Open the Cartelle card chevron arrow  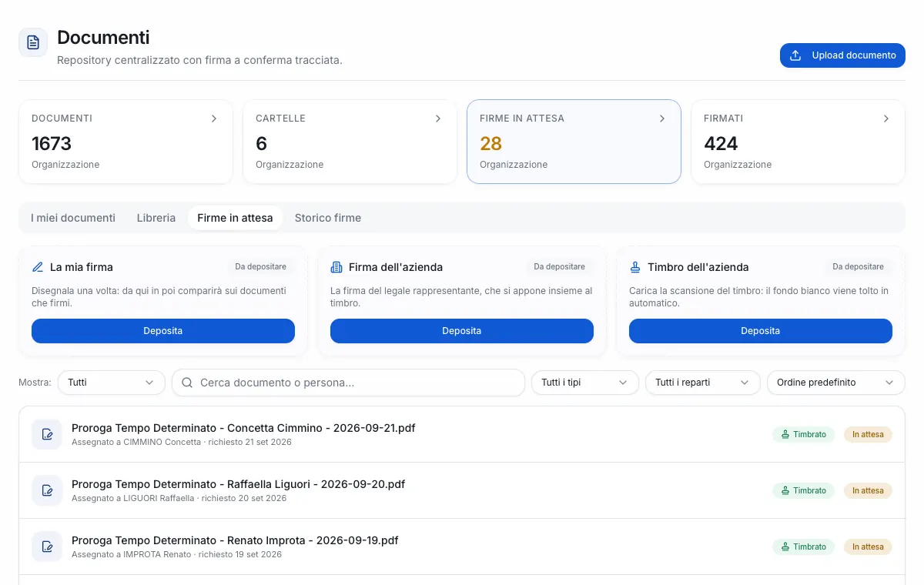point(438,119)
